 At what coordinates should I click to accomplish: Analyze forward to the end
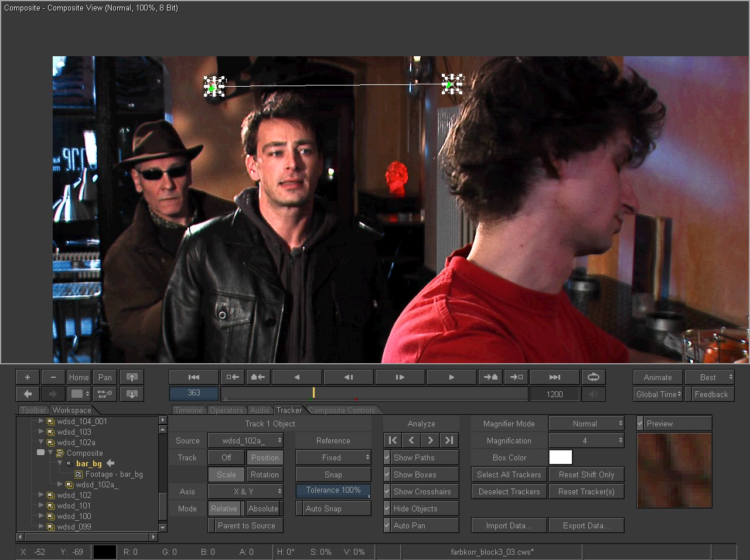(449, 441)
